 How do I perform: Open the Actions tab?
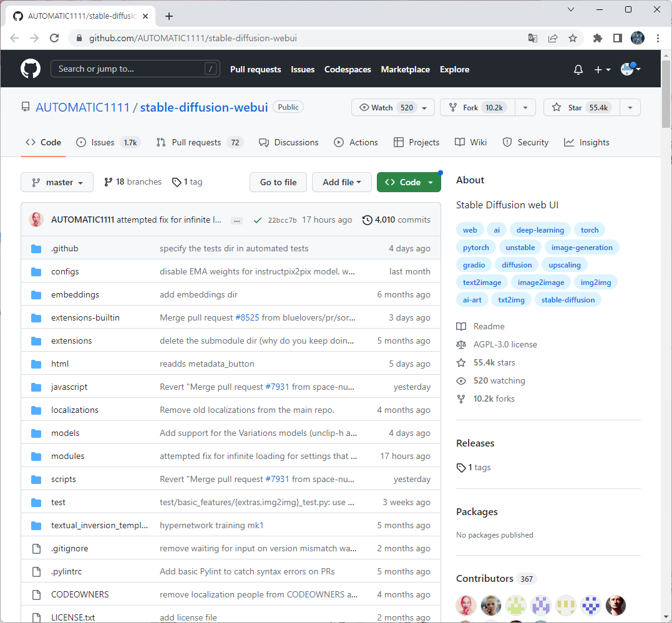tap(356, 143)
